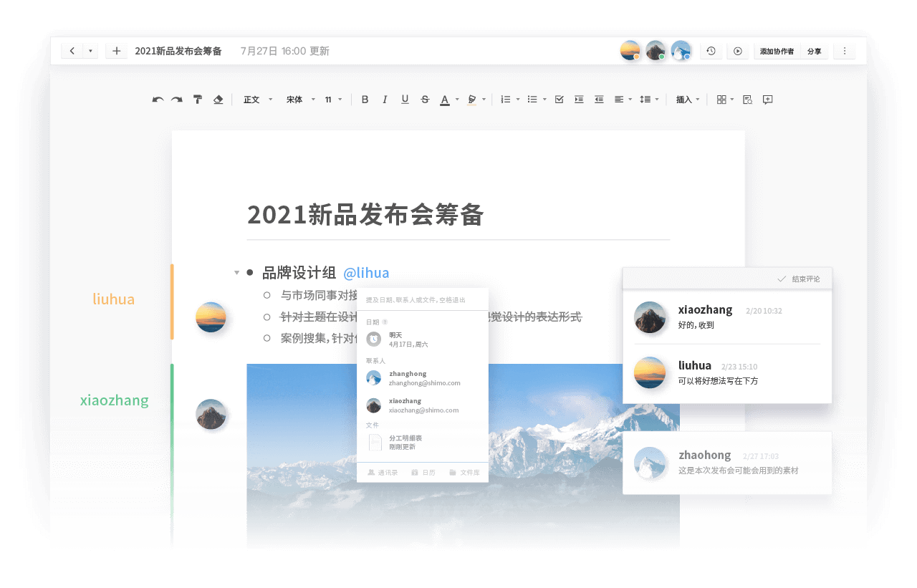Select the 分工明细表 file suggestion

pos(423,442)
